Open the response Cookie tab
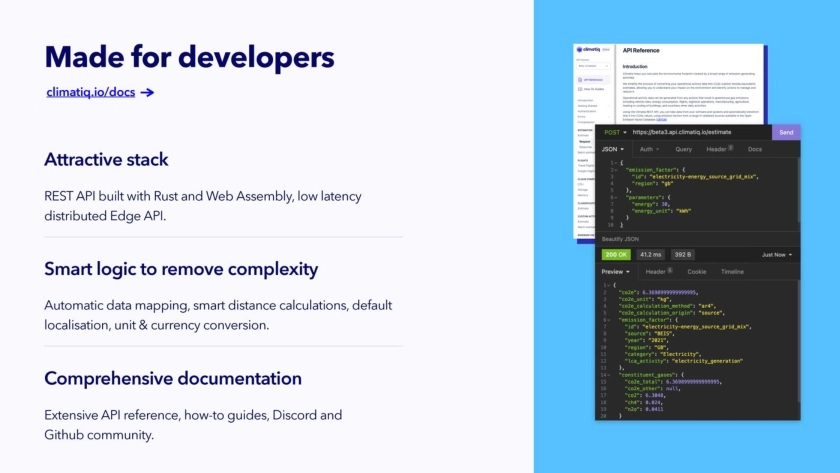Viewport: 840px width, 473px height. coord(697,271)
